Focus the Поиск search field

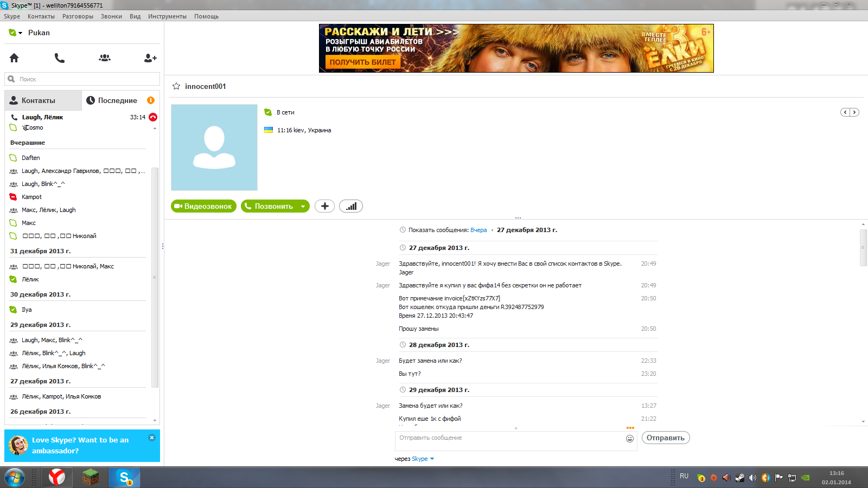point(82,79)
